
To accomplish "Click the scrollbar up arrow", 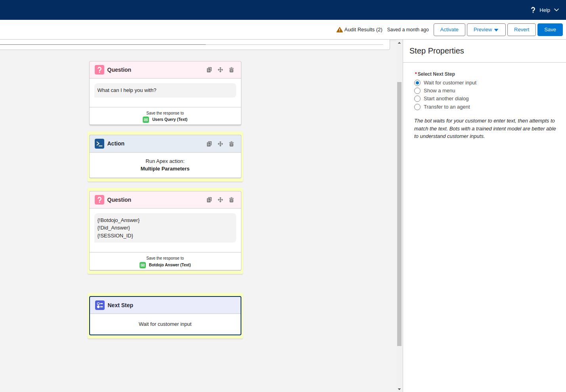I will click(x=400, y=43).
